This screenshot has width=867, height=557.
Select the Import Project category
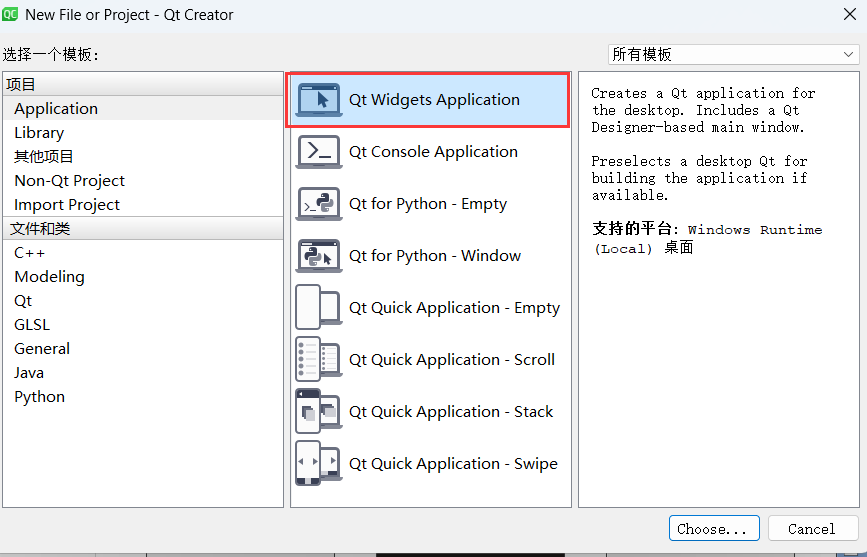pyautogui.click(x=143, y=205)
